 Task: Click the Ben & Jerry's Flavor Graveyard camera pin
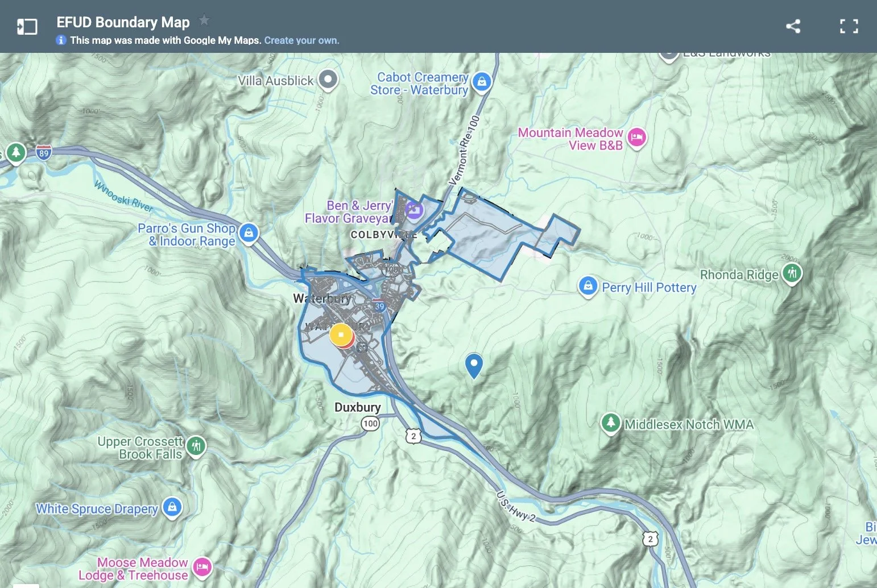click(x=414, y=210)
